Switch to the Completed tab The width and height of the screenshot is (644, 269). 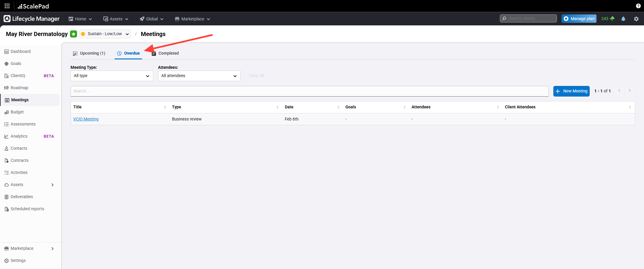(x=165, y=53)
